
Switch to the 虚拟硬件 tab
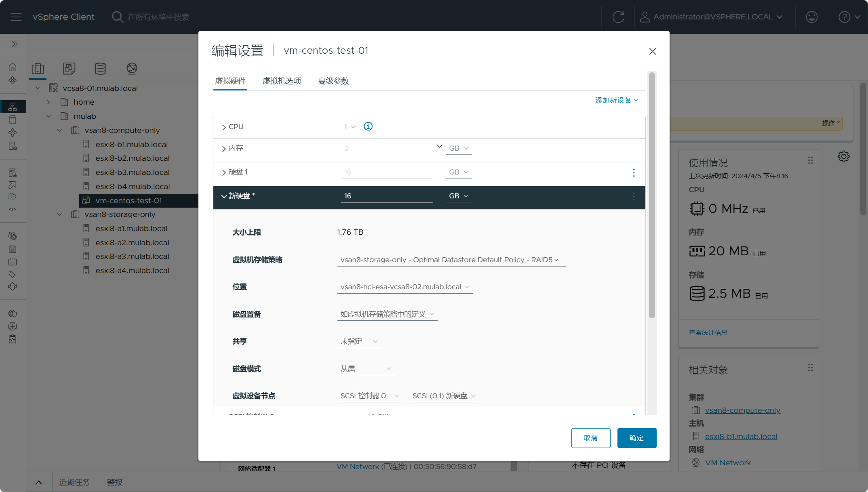[230, 81]
